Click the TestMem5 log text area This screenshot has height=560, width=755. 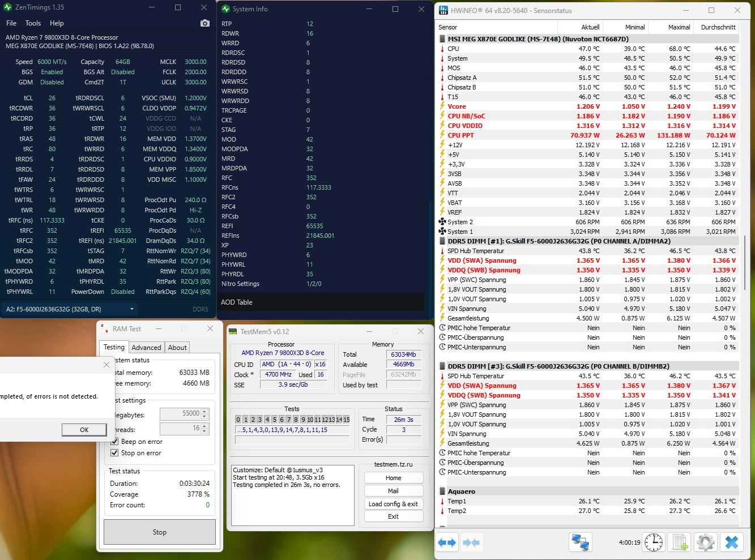tap(293, 496)
